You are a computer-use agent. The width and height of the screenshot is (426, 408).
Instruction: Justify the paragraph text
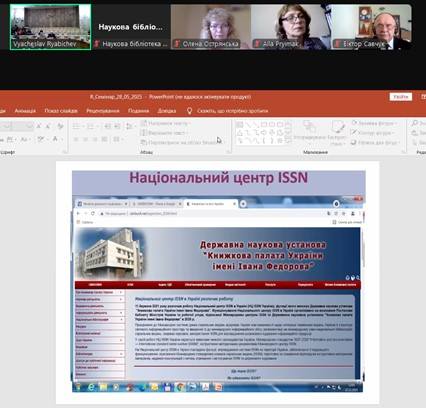pyautogui.click(x=105, y=139)
